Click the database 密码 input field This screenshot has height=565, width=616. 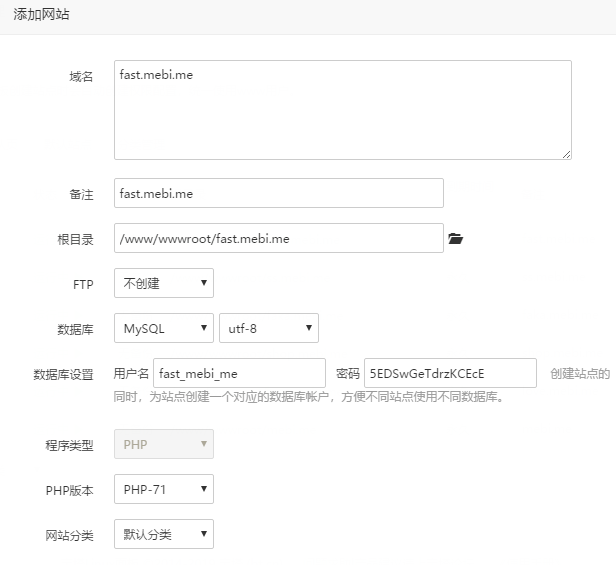[450, 373]
